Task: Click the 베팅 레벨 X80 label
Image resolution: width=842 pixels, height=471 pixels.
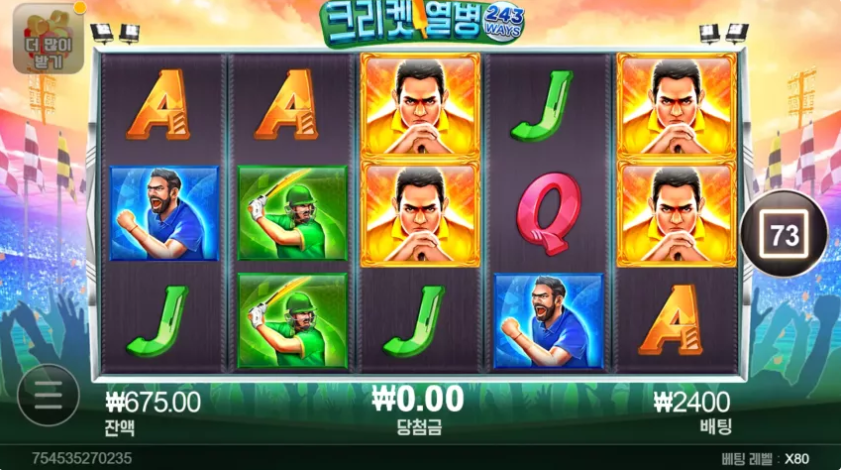Action: click(x=765, y=459)
